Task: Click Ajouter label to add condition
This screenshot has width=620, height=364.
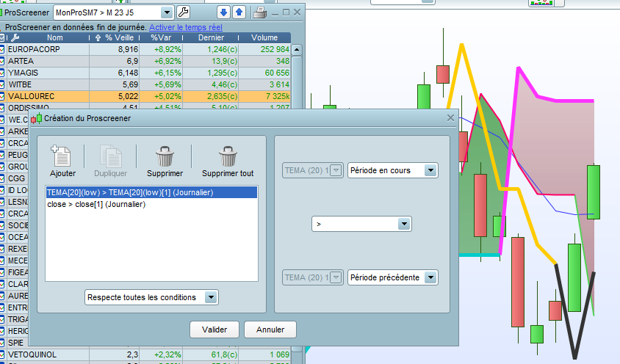Action: pyautogui.click(x=62, y=173)
